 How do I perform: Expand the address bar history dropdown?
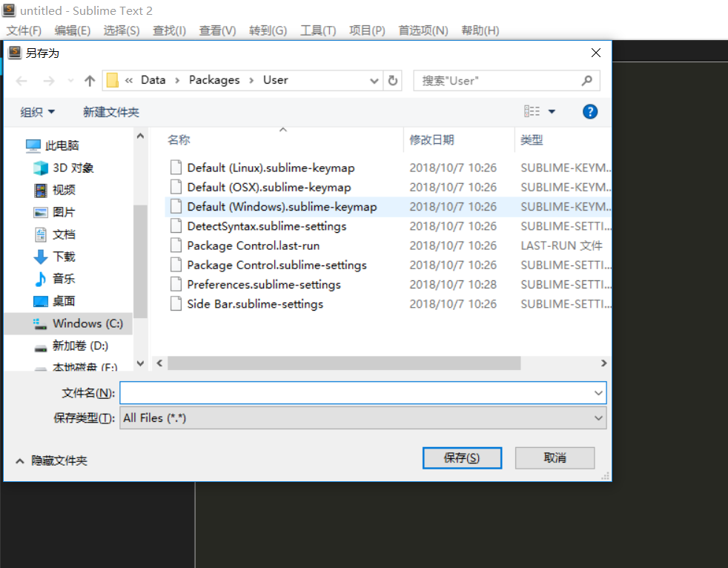pyautogui.click(x=374, y=81)
